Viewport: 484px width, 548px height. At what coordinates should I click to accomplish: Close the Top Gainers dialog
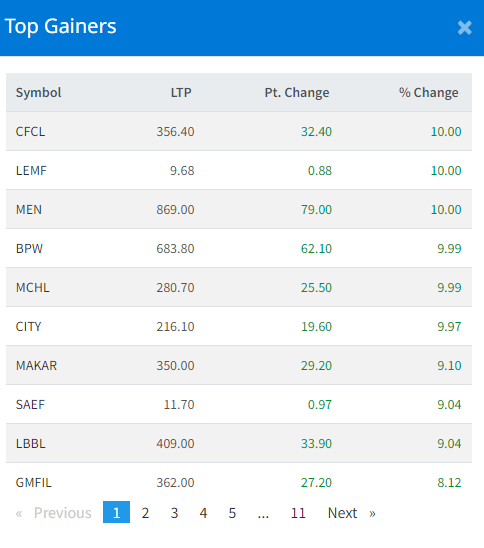point(464,28)
